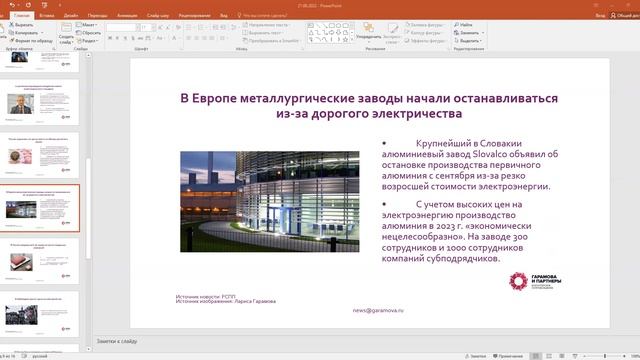Select oval shape in shapes gallery
The width and height of the screenshot is (640, 360).
pos(338,25)
